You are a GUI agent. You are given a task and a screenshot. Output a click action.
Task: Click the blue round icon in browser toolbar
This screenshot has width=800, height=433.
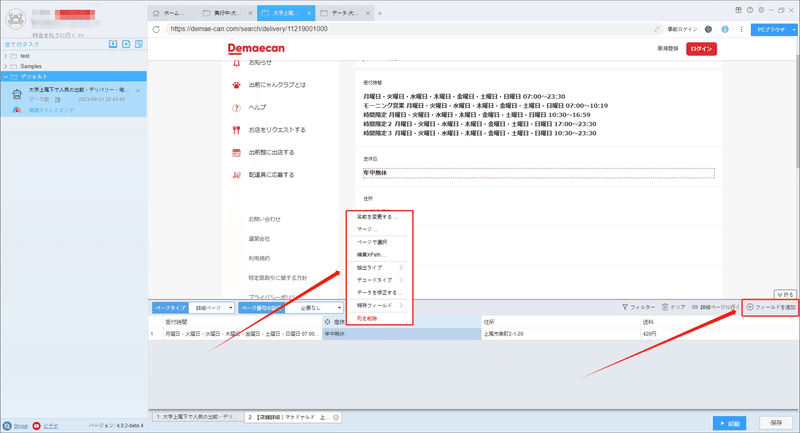tap(724, 29)
